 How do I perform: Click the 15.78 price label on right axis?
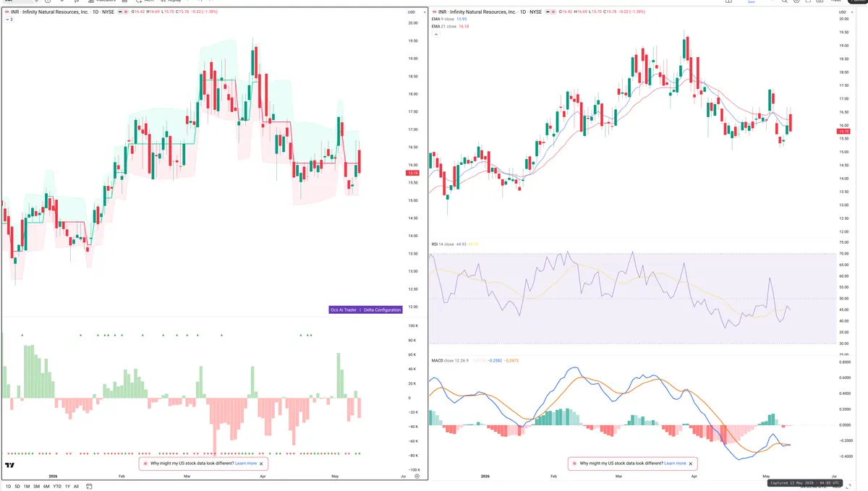tap(843, 132)
